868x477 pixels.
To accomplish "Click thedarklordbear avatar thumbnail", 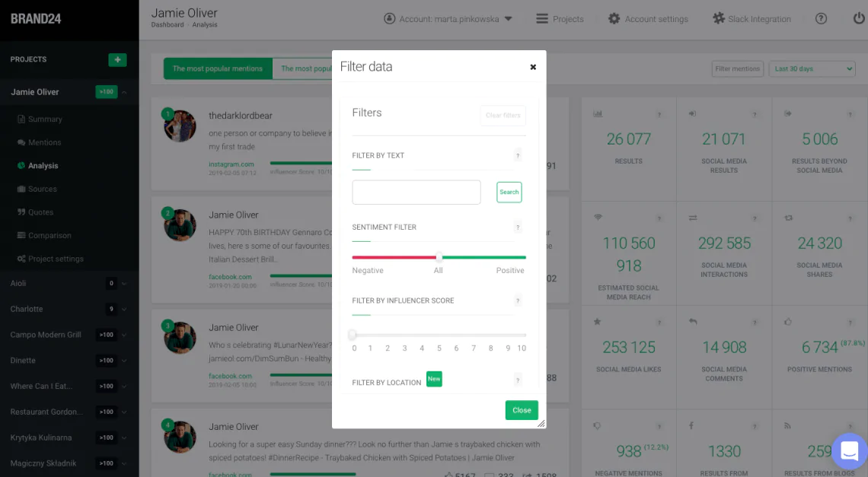I will 180,126.
